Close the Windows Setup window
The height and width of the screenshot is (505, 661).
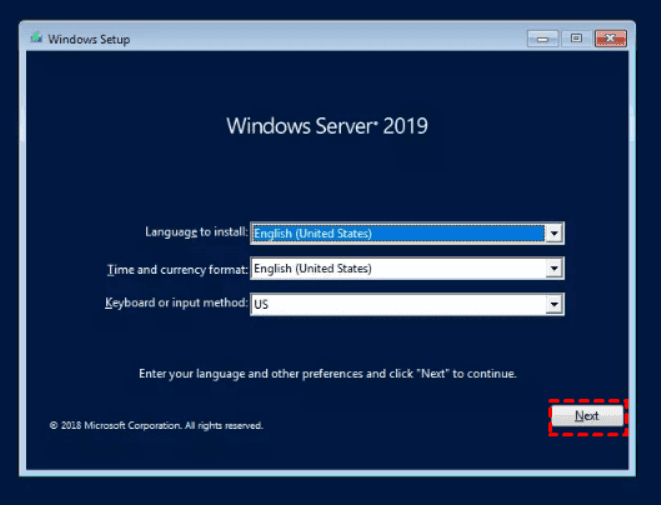pyautogui.click(x=610, y=39)
